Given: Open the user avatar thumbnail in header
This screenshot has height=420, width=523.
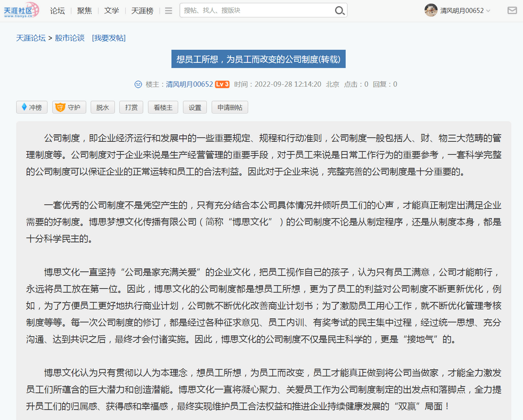Looking at the screenshot, I should tap(431, 10).
